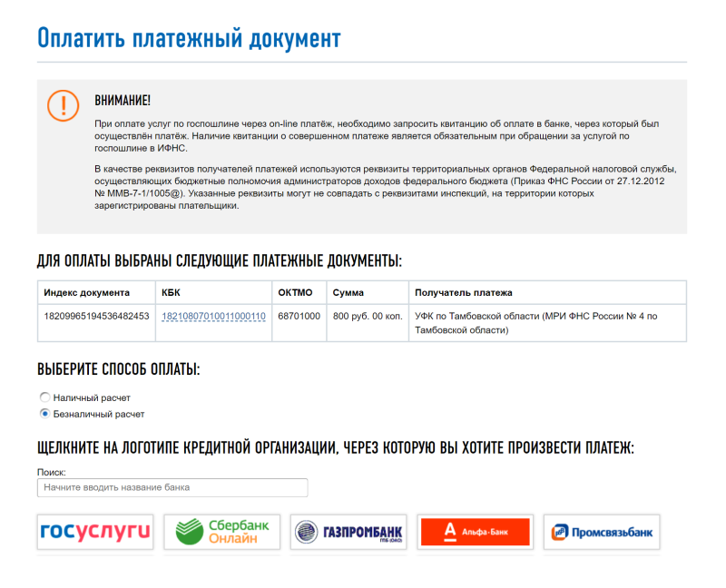The image size is (726, 588).
Task: Open the КБК code link 18210807010011000110
Action: pos(213,316)
